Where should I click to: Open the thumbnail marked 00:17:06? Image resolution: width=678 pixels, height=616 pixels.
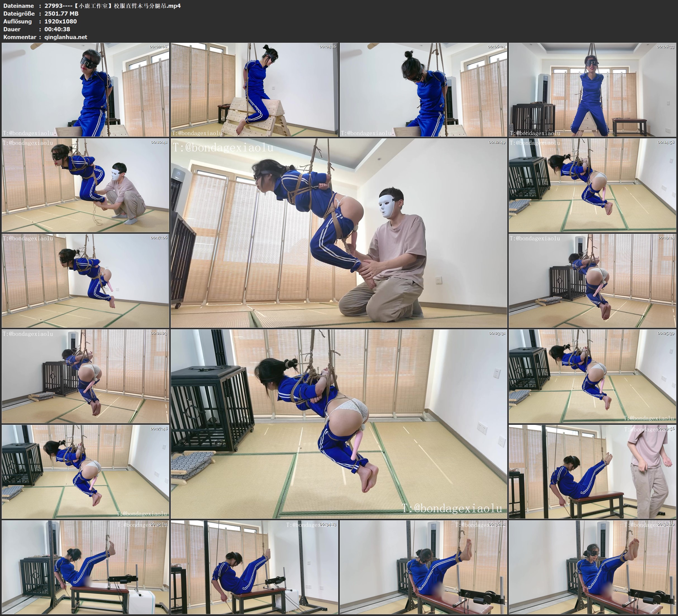[x=85, y=281]
